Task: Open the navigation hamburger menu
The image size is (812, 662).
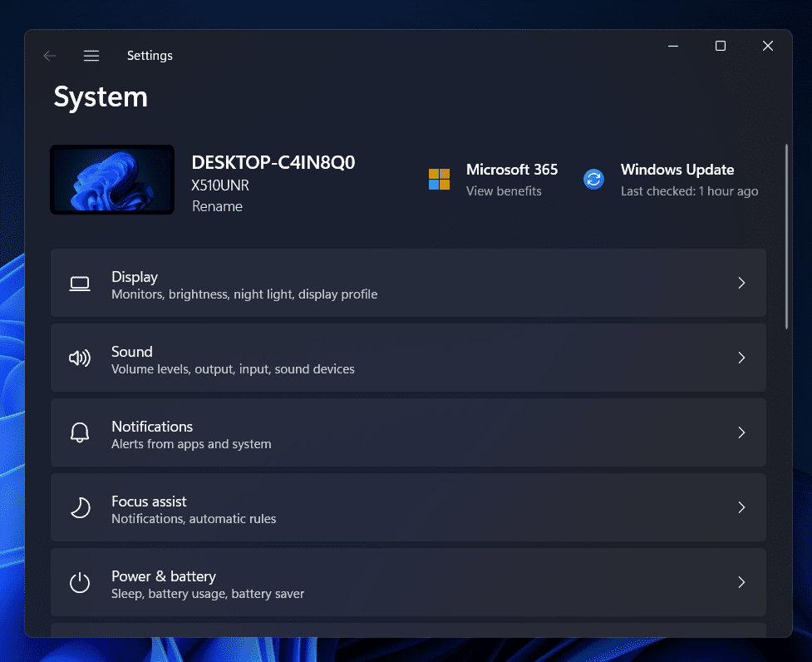Action: point(91,55)
